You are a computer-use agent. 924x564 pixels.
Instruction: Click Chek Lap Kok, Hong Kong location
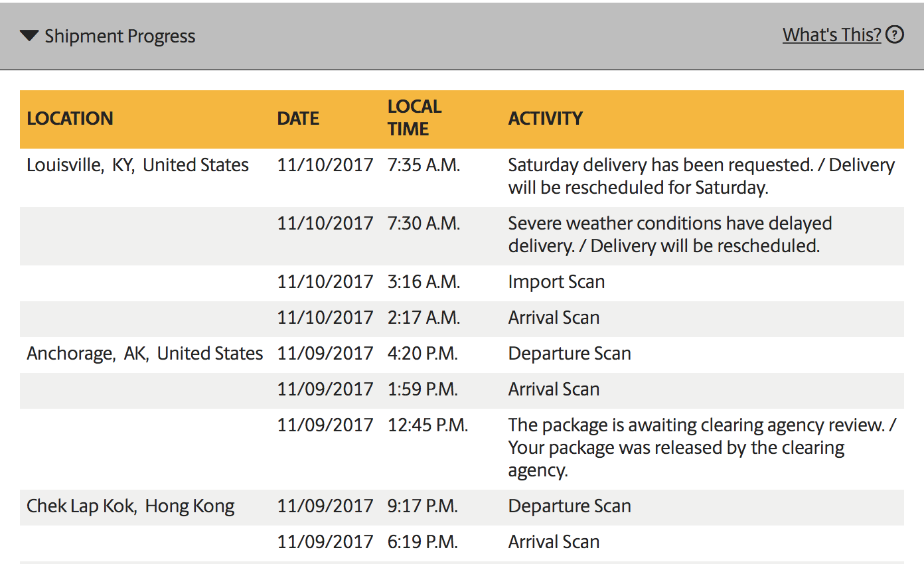(131, 506)
